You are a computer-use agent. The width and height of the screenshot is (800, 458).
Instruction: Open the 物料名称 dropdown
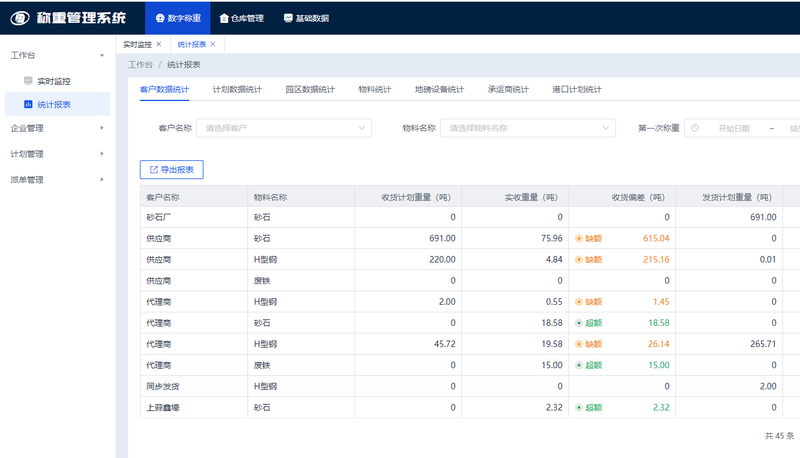pos(528,128)
